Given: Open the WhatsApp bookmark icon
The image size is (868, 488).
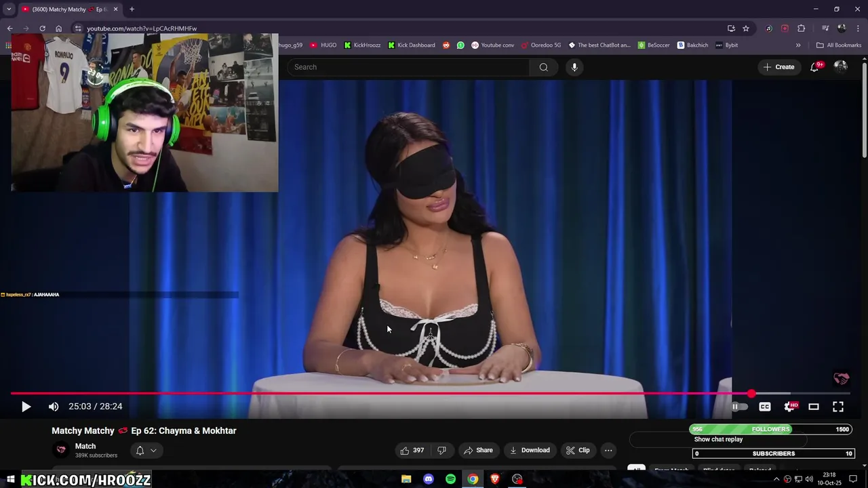Looking at the screenshot, I should pyautogui.click(x=460, y=45).
